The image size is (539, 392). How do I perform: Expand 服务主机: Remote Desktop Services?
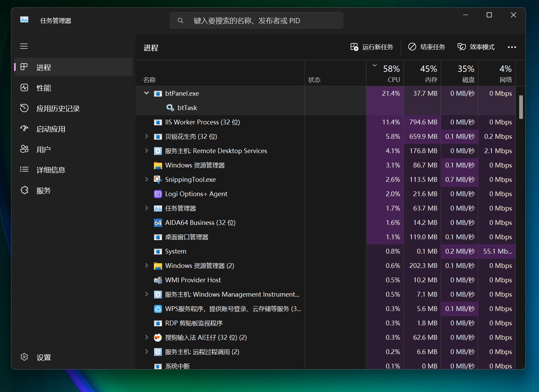[x=146, y=151]
